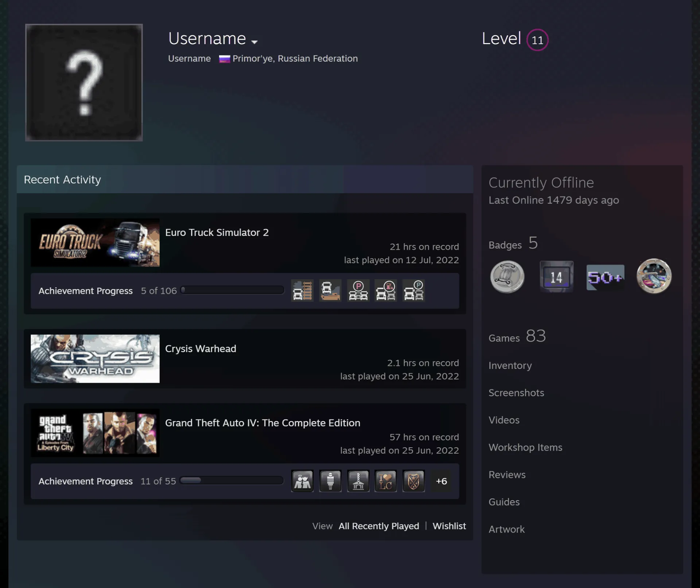700x588 pixels.
Task: Open the Wishlist link
Action: pos(449,526)
